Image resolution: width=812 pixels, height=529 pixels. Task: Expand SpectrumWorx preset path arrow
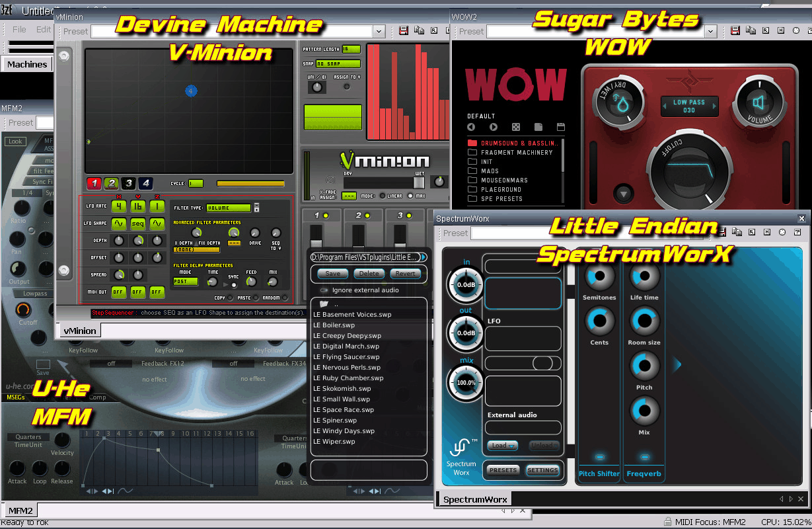423,257
